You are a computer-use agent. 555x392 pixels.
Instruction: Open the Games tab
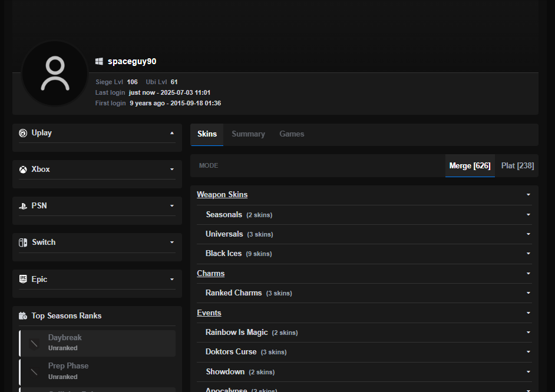[292, 134]
